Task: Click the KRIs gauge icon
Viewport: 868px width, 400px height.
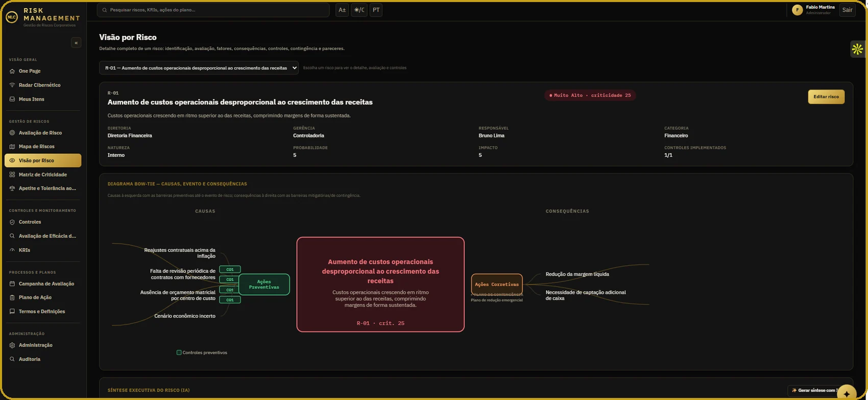Action: (x=12, y=250)
